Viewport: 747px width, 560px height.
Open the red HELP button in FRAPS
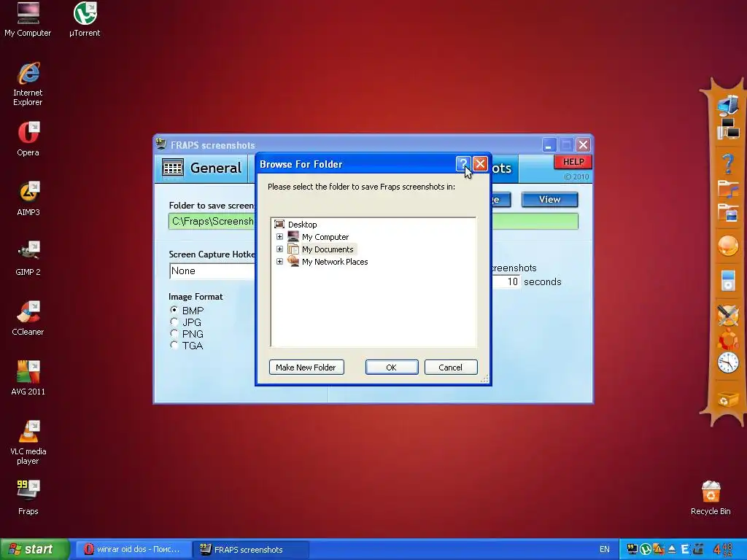coord(573,162)
